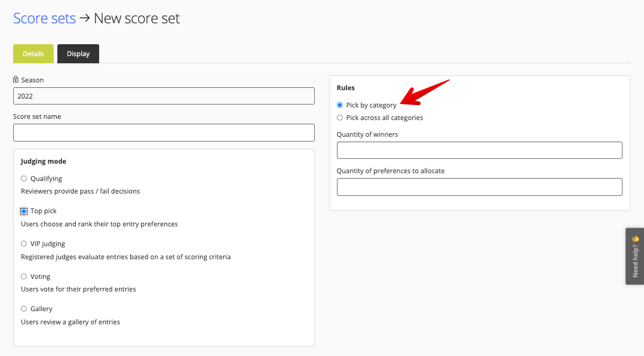
Task: Click the 'Score set name' label
Action: (x=37, y=116)
